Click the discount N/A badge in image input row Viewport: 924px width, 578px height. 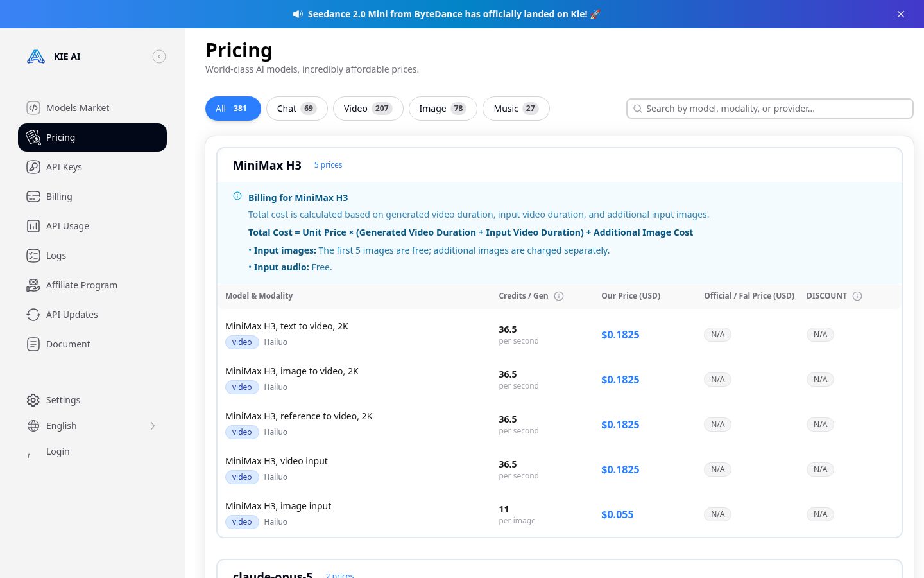pos(820,514)
